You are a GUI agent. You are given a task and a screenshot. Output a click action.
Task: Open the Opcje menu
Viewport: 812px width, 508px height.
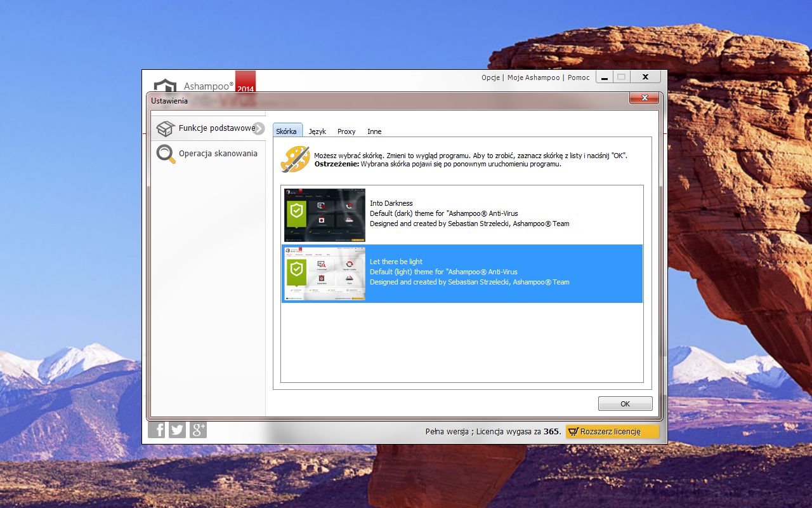click(x=490, y=77)
